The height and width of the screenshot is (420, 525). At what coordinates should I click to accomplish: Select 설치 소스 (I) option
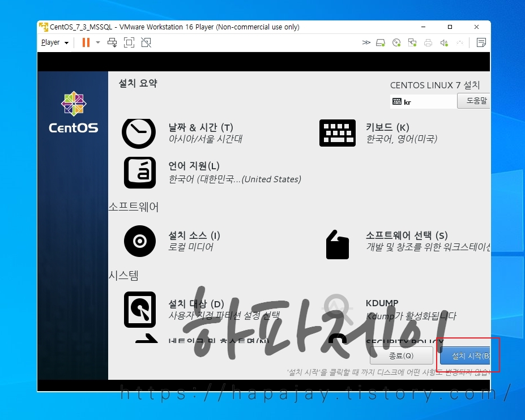[x=194, y=235]
